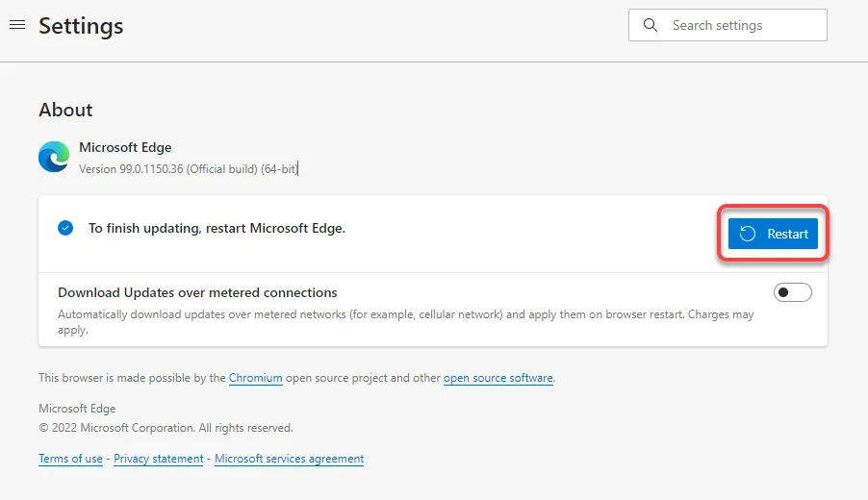Open the open source software link
This screenshot has width=868, height=500.
pos(498,378)
